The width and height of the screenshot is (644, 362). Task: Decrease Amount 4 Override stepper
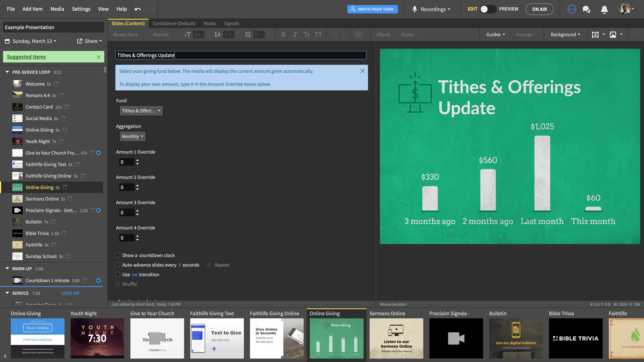[x=137, y=240]
